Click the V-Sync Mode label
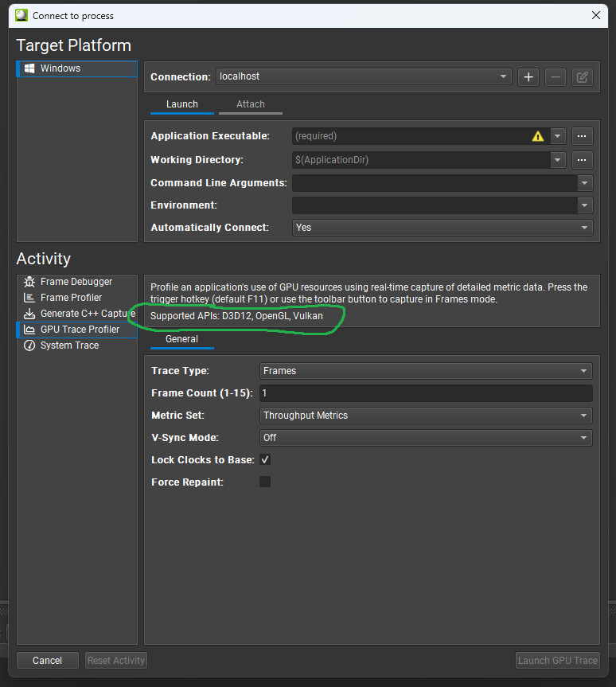The height and width of the screenshot is (687, 616). click(x=185, y=438)
